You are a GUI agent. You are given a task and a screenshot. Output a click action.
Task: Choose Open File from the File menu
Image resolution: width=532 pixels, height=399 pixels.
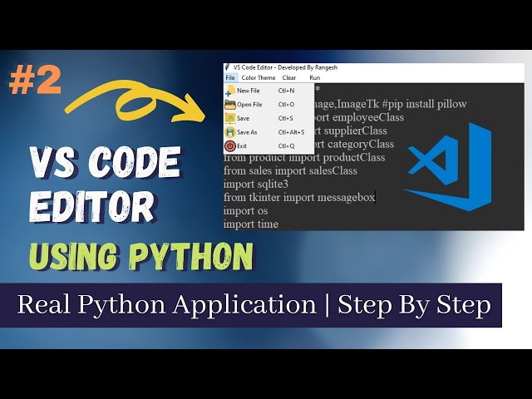268,105
